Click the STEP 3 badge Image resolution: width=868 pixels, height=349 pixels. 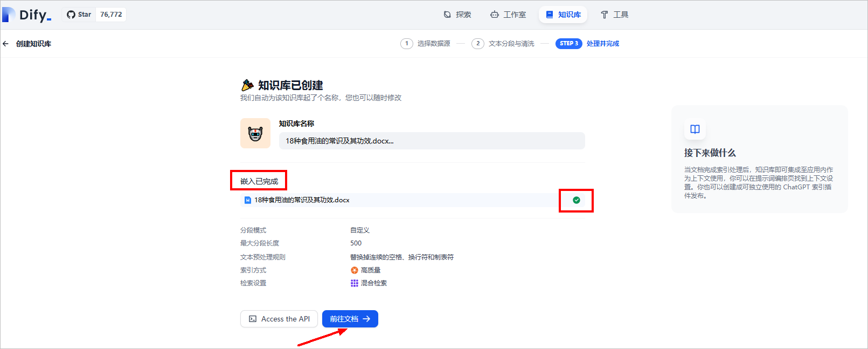click(x=569, y=44)
